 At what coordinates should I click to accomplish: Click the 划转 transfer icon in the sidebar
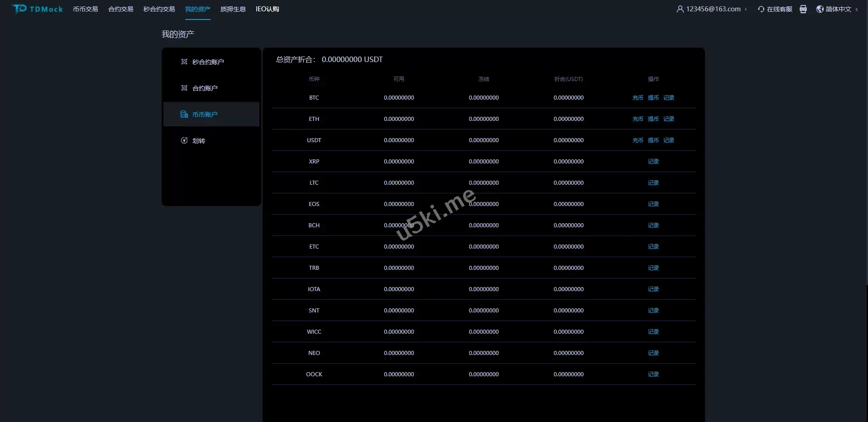click(x=184, y=140)
